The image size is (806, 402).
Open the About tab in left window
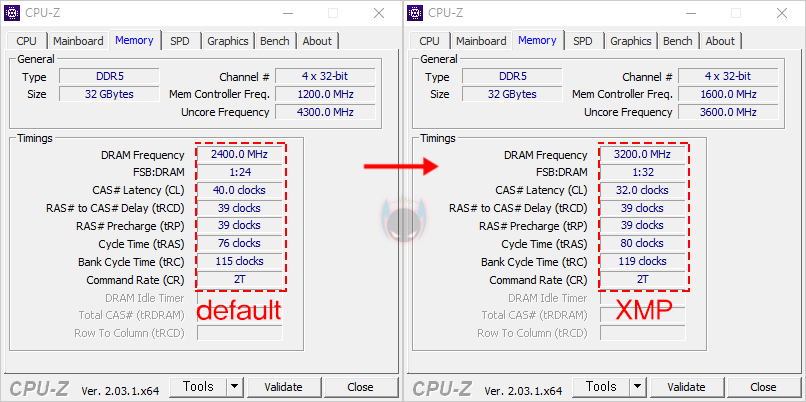coord(317,41)
